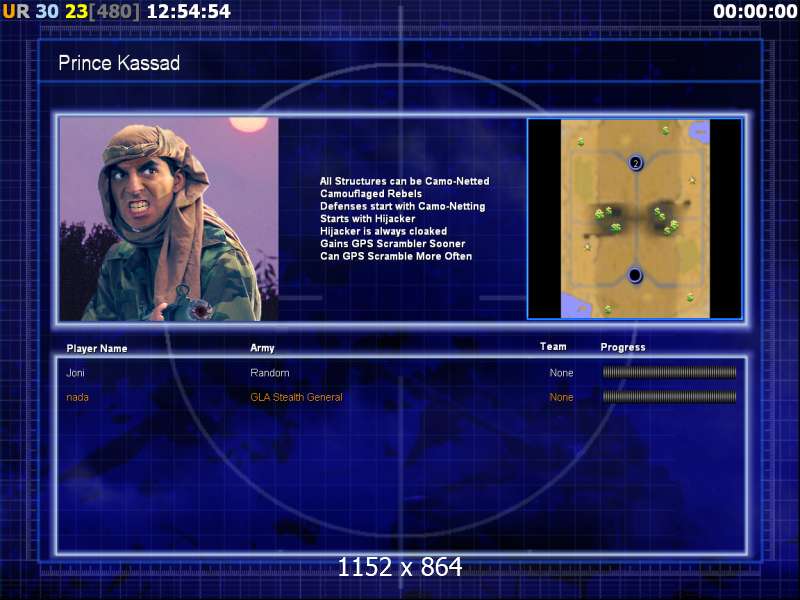Click the 'Random' army entry
The height and width of the screenshot is (600, 800).
(x=270, y=373)
